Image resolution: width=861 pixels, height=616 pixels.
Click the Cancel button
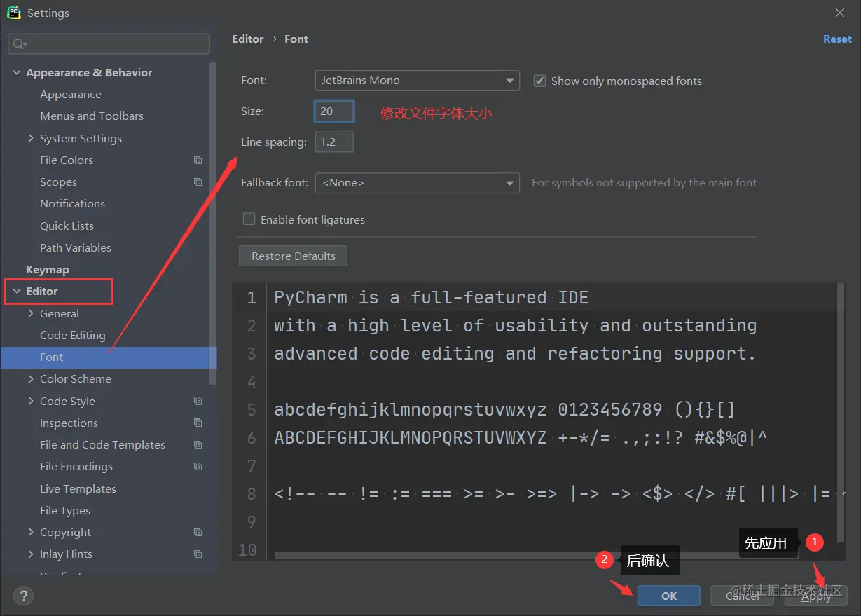coord(743,596)
